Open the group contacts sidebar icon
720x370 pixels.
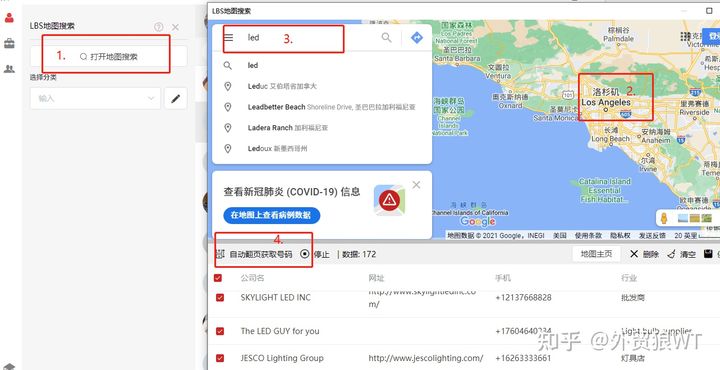coord(9,69)
